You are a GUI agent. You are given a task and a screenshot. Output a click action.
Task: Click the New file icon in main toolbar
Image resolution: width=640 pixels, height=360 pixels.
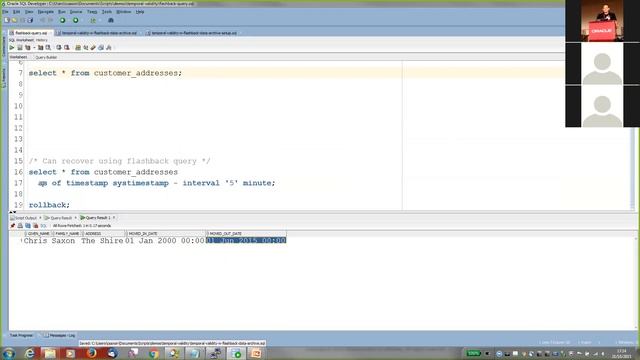coord(7,20)
